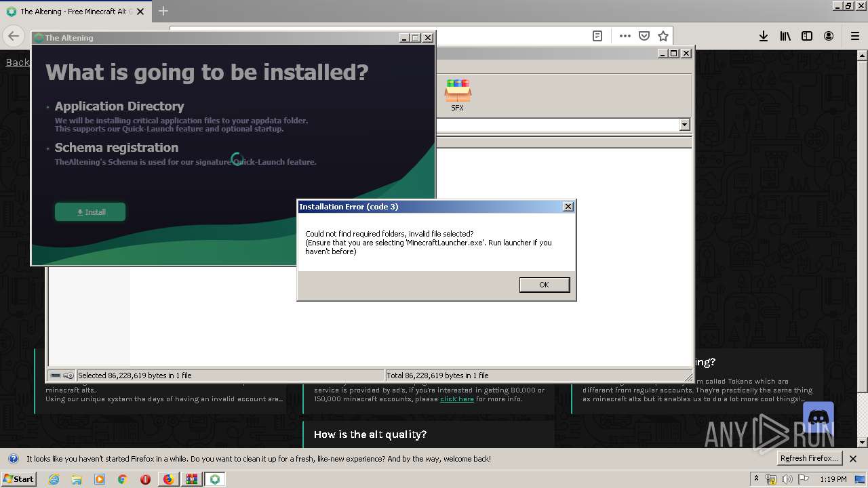The image size is (868, 488).
Task: Close the Installation Error dialog
Action: (568, 207)
